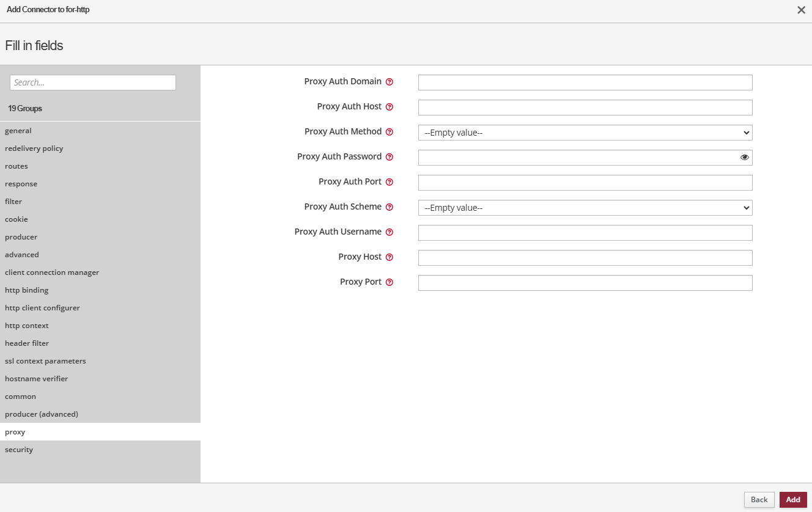This screenshot has width=812, height=512.
Task: Click help icon beside Proxy Auth Host
Action: [x=389, y=107]
